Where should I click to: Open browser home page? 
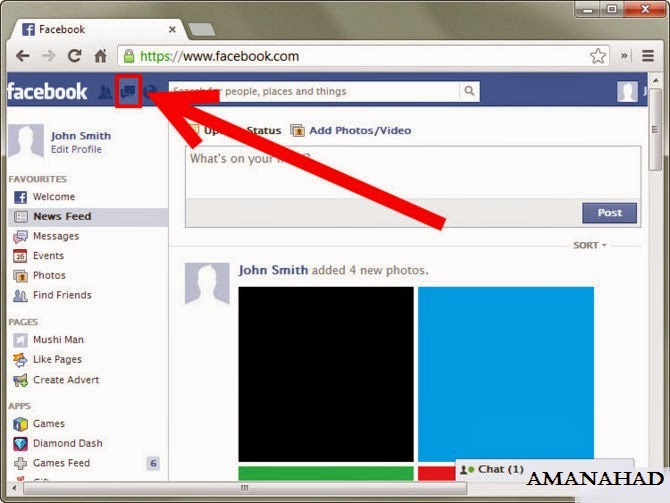click(x=100, y=56)
